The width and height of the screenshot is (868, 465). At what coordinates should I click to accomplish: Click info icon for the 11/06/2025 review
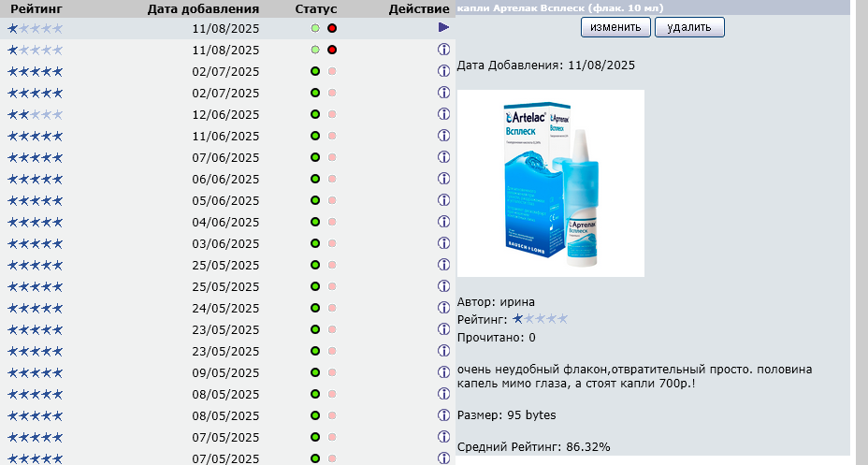pyautogui.click(x=443, y=136)
